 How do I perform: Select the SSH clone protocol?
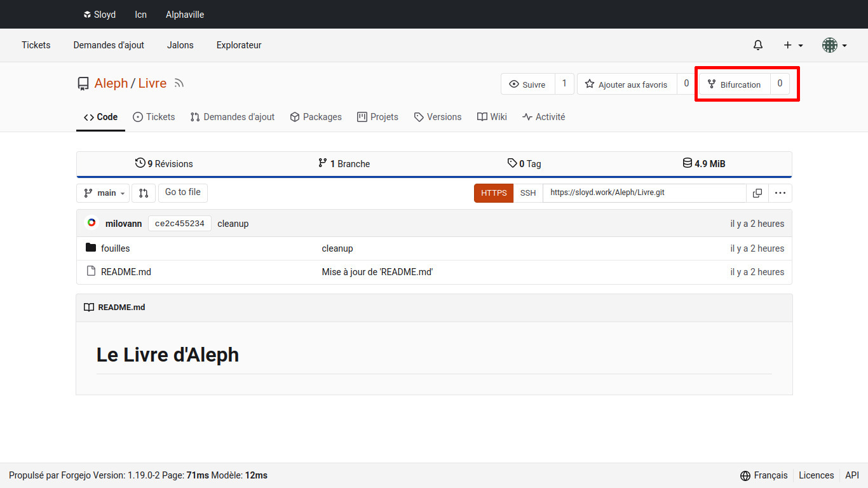pos(527,193)
